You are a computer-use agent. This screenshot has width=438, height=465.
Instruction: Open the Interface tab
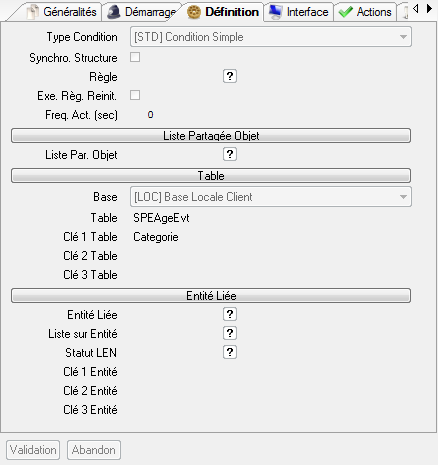tap(299, 12)
